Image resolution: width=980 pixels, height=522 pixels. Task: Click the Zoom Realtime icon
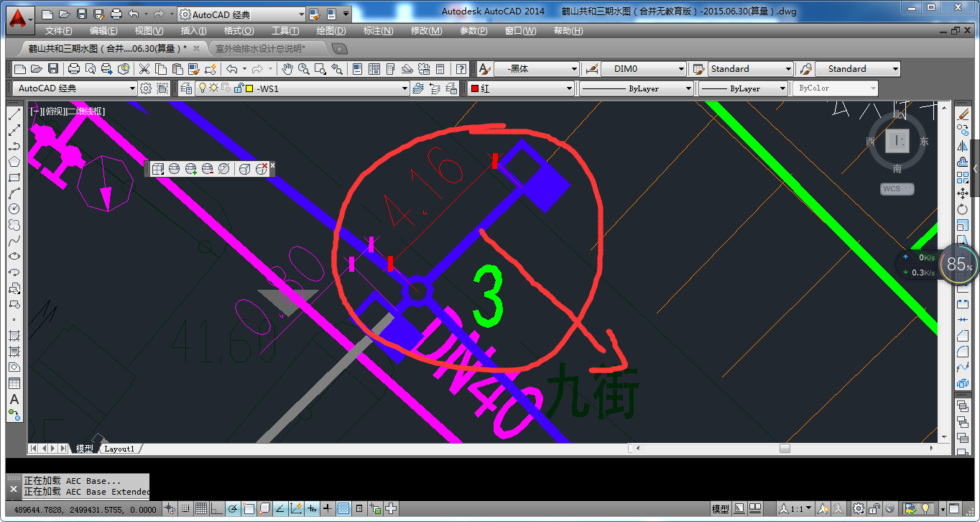pyautogui.click(x=304, y=69)
